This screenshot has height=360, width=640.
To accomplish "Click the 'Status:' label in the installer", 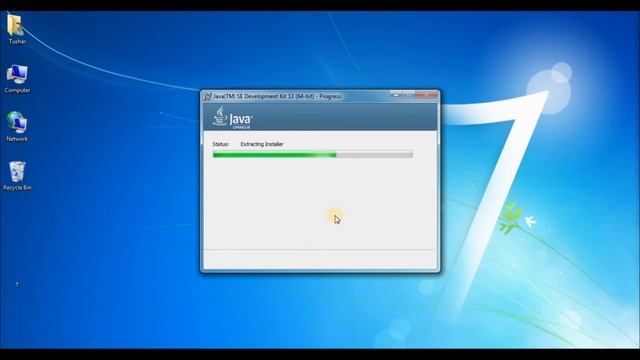I will [x=220, y=144].
